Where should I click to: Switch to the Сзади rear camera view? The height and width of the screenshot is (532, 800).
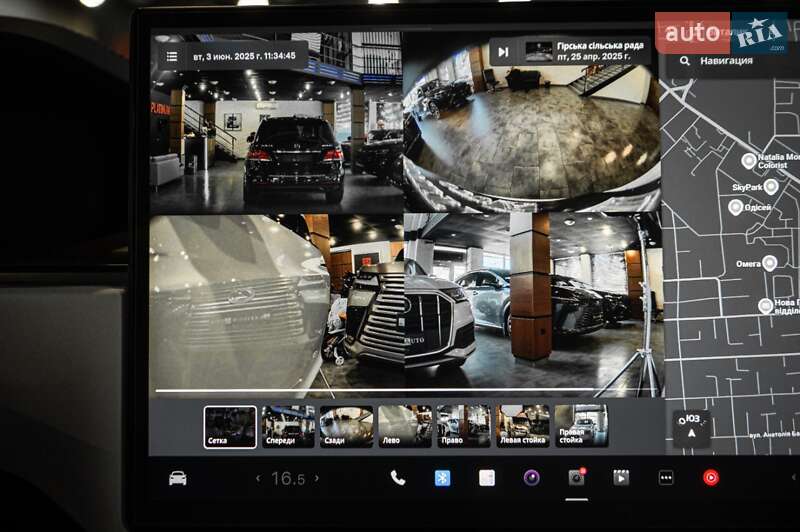coord(346,426)
